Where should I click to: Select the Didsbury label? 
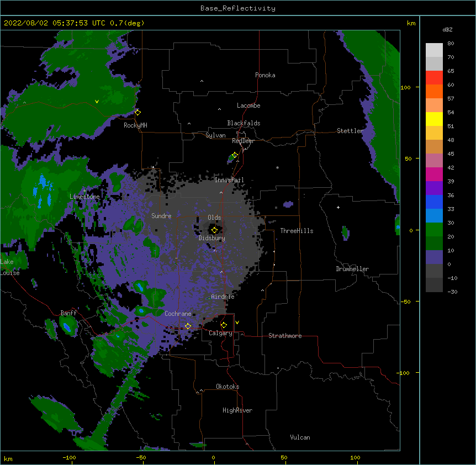tap(212, 238)
